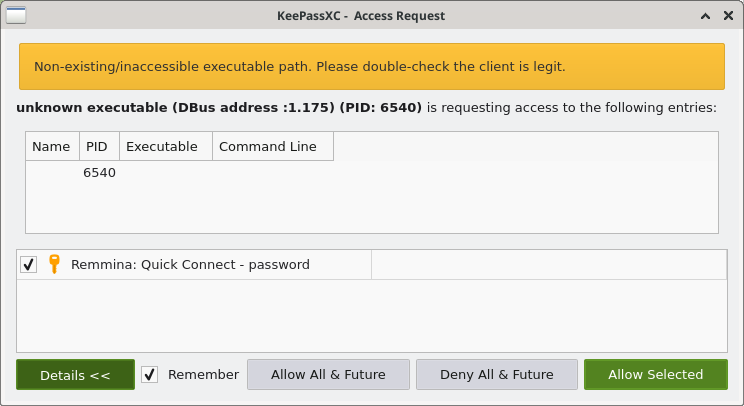Image resolution: width=744 pixels, height=406 pixels.
Task: Select the 6540 process row
Action: coord(99,173)
